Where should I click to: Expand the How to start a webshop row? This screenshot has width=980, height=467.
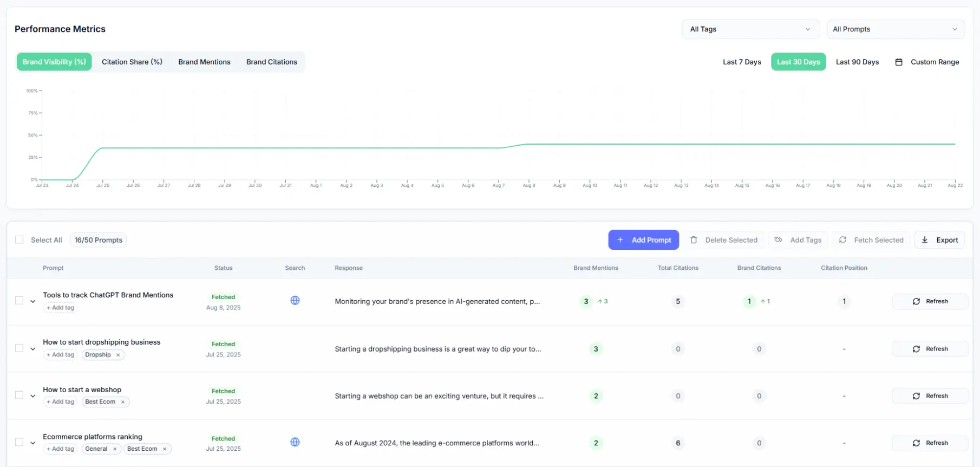33,396
